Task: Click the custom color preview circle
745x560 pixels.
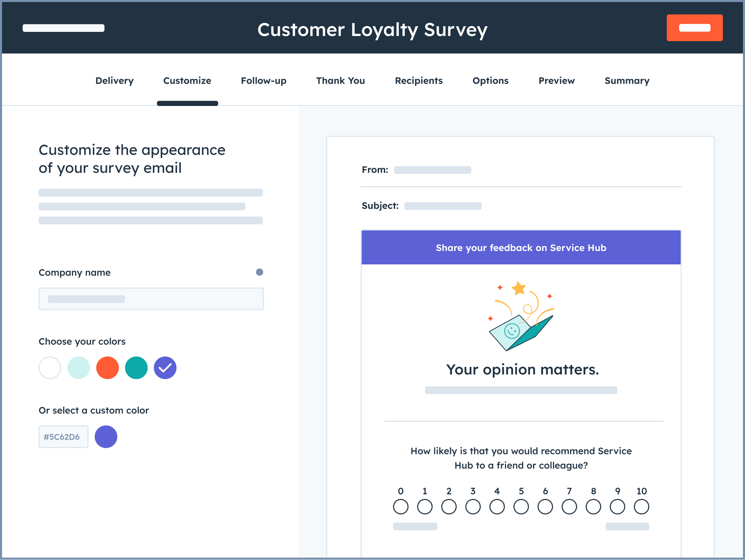Action: 106,437
